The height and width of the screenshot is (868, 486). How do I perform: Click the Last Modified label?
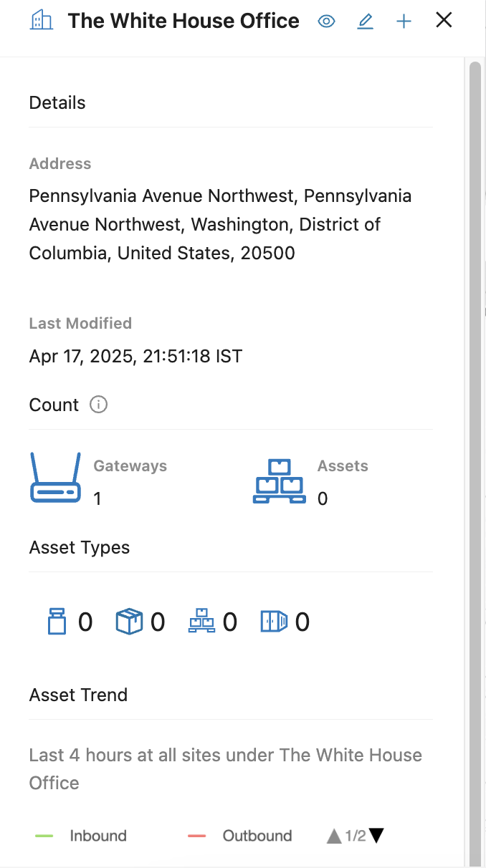point(80,323)
